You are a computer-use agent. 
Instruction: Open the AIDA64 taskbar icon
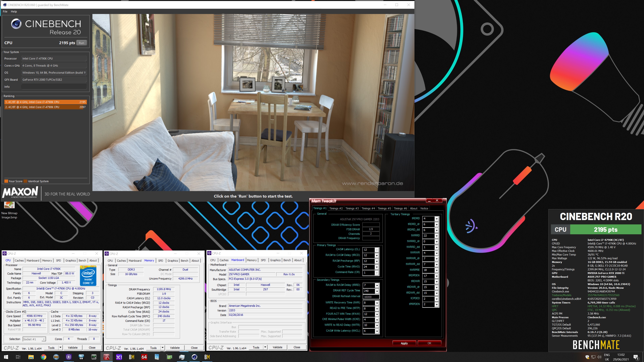144,357
